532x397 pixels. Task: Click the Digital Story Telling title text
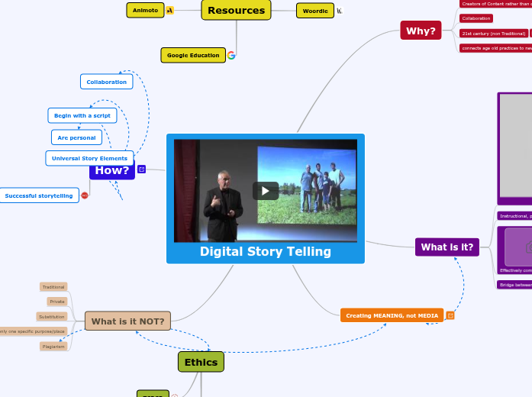coord(265,251)
